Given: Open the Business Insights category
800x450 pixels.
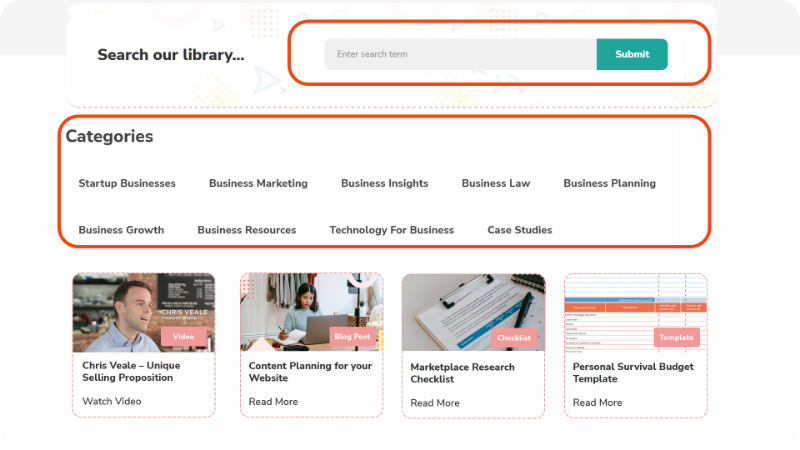Looking at the screenshot, I should coord(384,183).
